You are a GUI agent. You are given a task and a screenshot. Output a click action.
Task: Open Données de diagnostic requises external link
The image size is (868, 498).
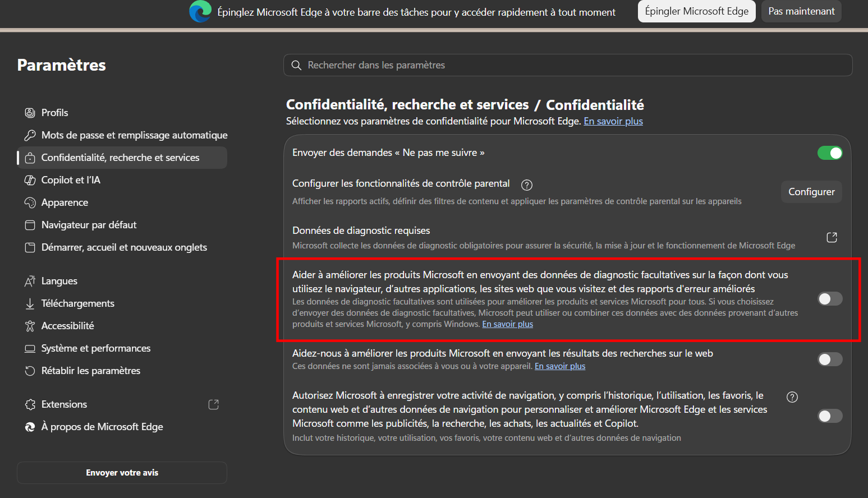point(832,237)
